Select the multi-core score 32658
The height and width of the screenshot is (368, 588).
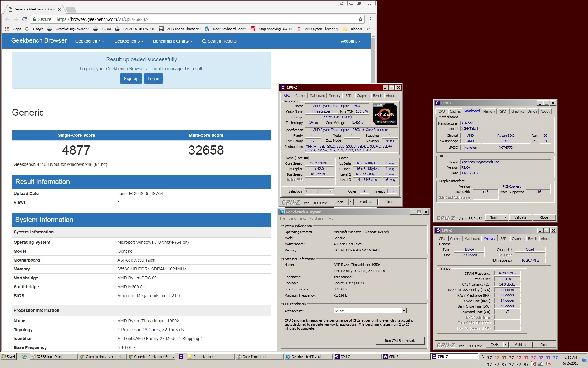point(206,150)
